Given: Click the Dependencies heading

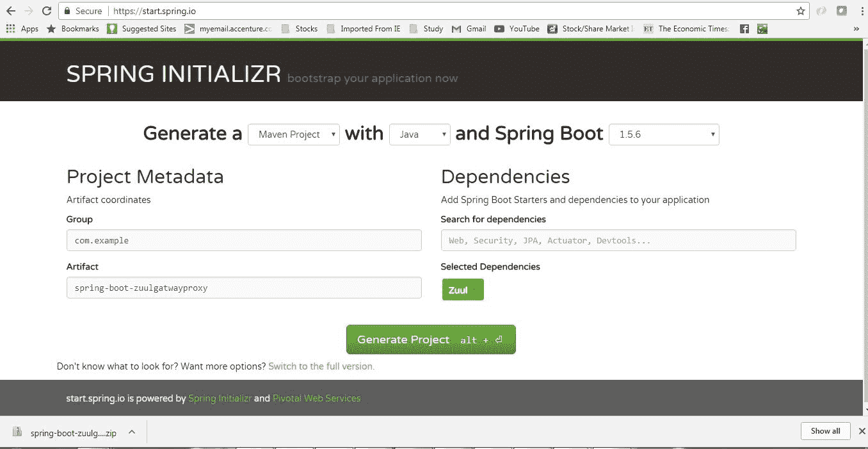Looking at the screenshot, I should [x=506, y=177].
